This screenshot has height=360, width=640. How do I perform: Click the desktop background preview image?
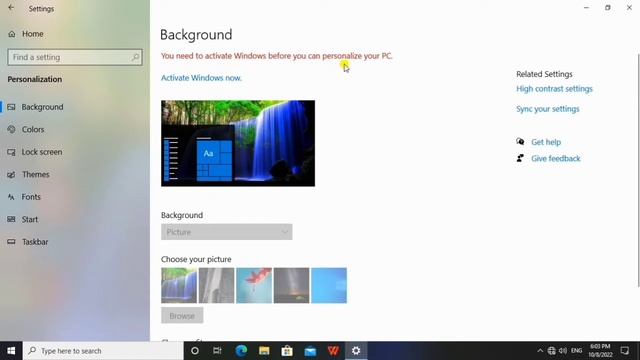(238, 143)
